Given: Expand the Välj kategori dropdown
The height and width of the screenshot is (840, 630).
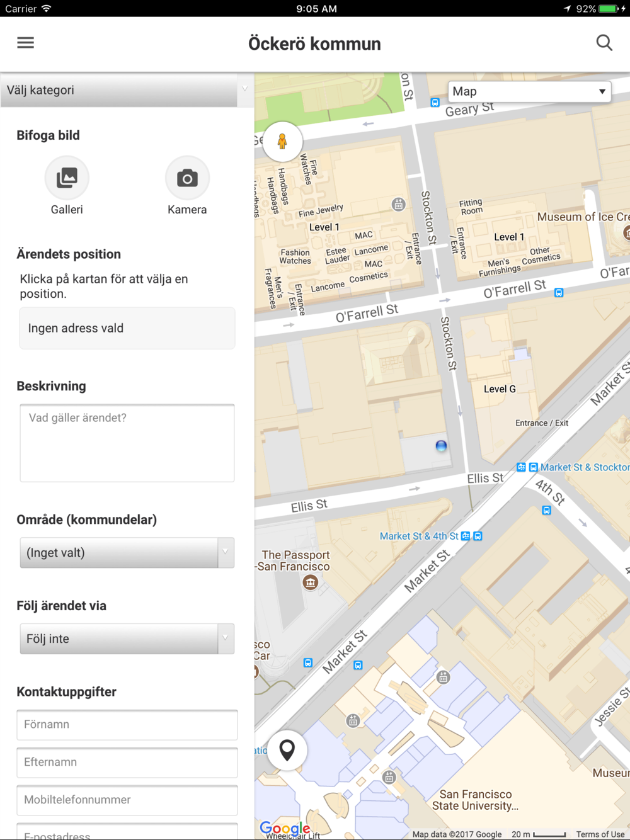Looking at the screenshot, I should pyautogui.click(x=127, y=90).
